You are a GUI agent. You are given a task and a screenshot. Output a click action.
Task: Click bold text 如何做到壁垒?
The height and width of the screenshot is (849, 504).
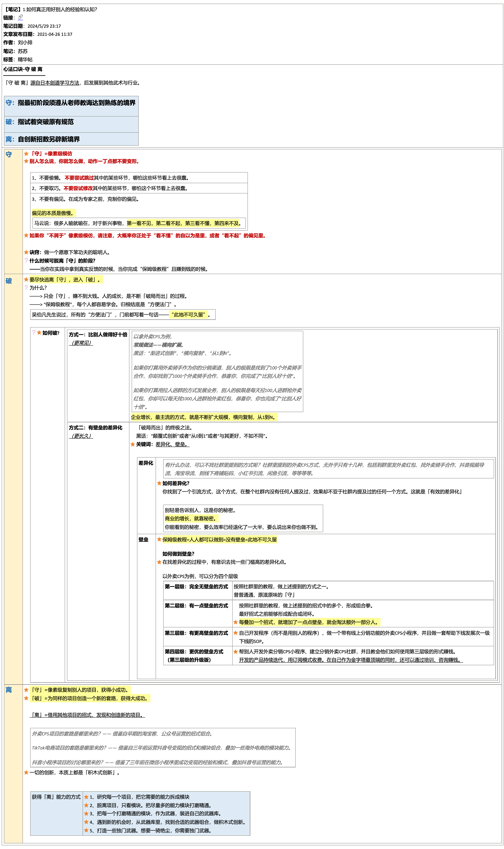pyautogui.click(x=178, y=554)
